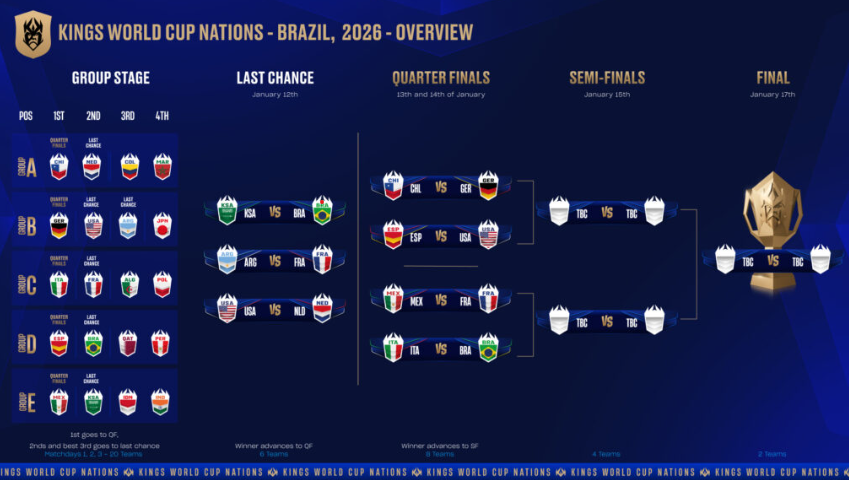The width and height of the screenshot is (849, 480).
Task: Click Morocco's flag shield in Group A
Action: tap(161, 166)
